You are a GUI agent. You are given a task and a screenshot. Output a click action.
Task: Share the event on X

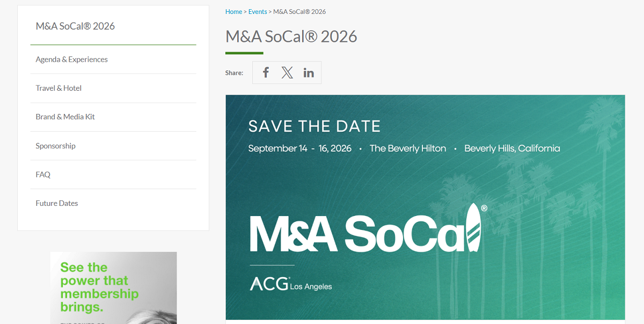click(287, 72)
